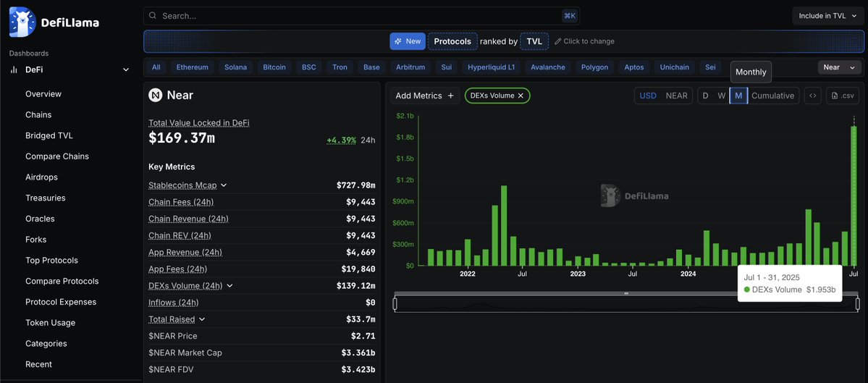
Task: Open Treasuries in the sidebar
Action: coord(46,198)
